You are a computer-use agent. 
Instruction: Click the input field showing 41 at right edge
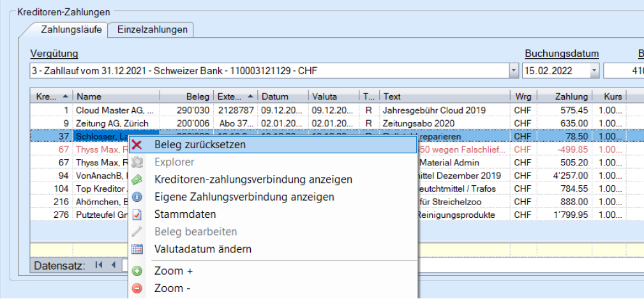[x=624, y=71]
